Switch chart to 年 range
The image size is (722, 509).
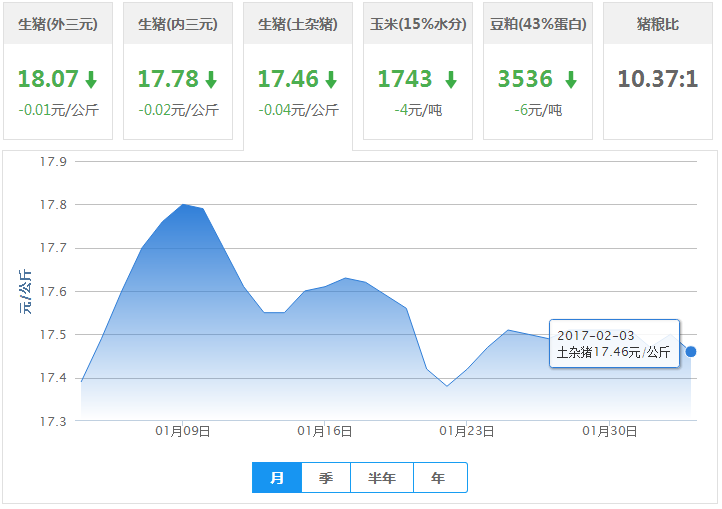point(439,478)
